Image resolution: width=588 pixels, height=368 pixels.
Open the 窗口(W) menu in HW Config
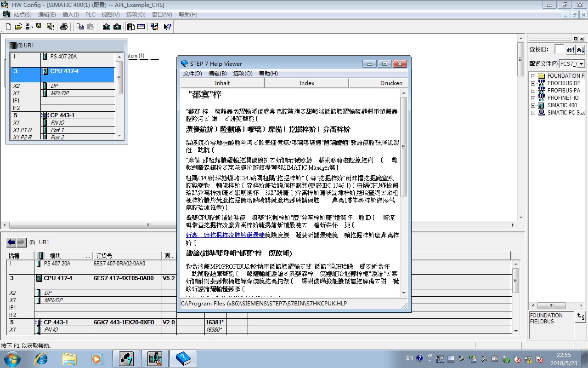point(162,15)
